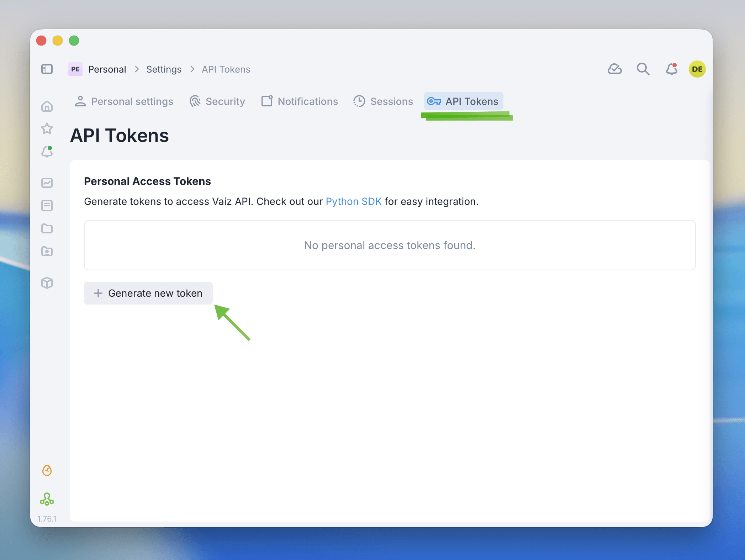This screenshot has height=560, width=745.
Task: Open search with the magnifier icon
Action: point(643,69)
